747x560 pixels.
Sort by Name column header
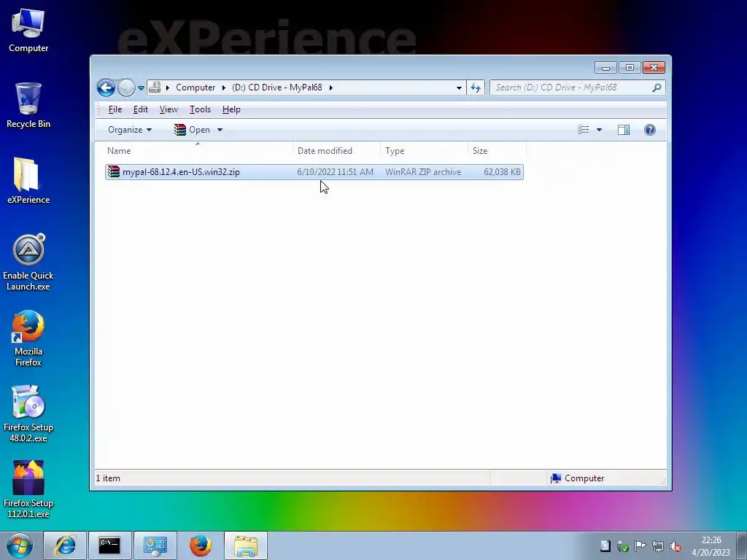click(198, 151)
